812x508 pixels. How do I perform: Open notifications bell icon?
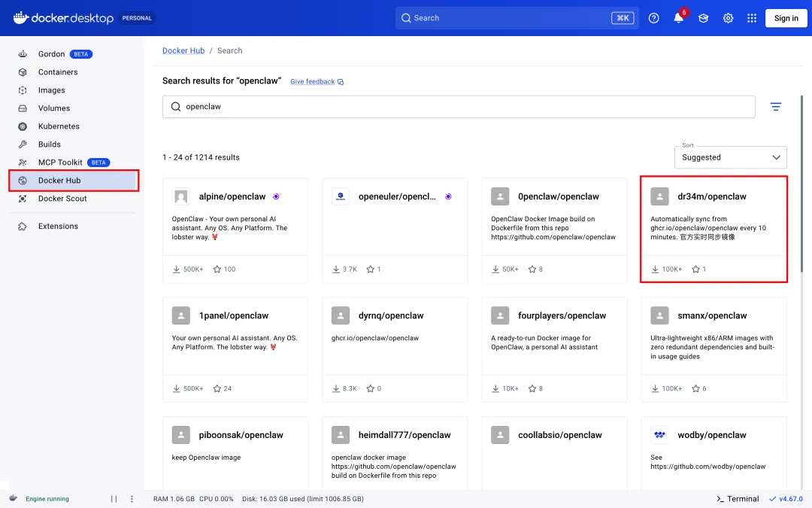678,18
